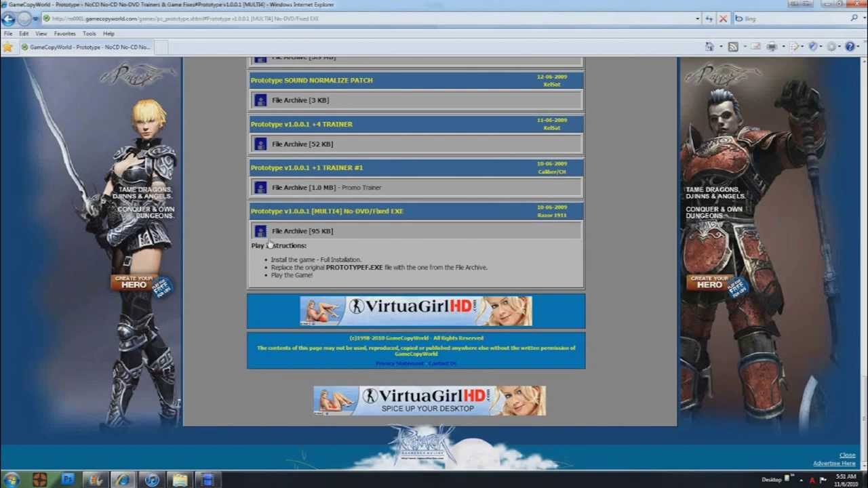
Task: Open the Windows Start button
Action: [x=11, y=480]
